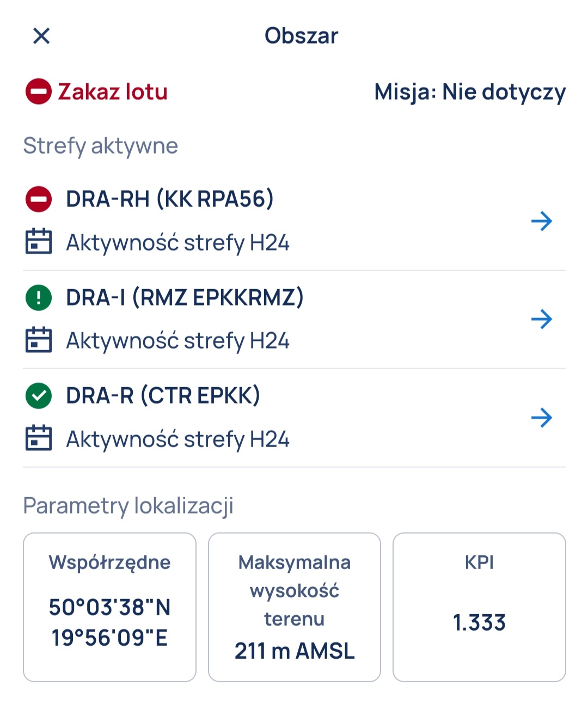Image resolution: width=588 pixels, height=728 pixels.
Task: Tap the Współrzędne coordinates card
Action: coord(109,607)
